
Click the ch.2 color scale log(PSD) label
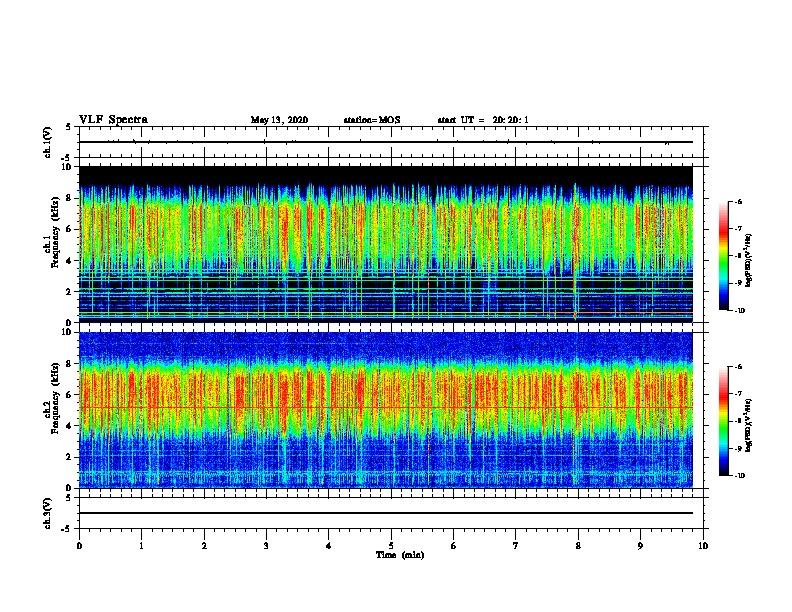pos(748,425)
